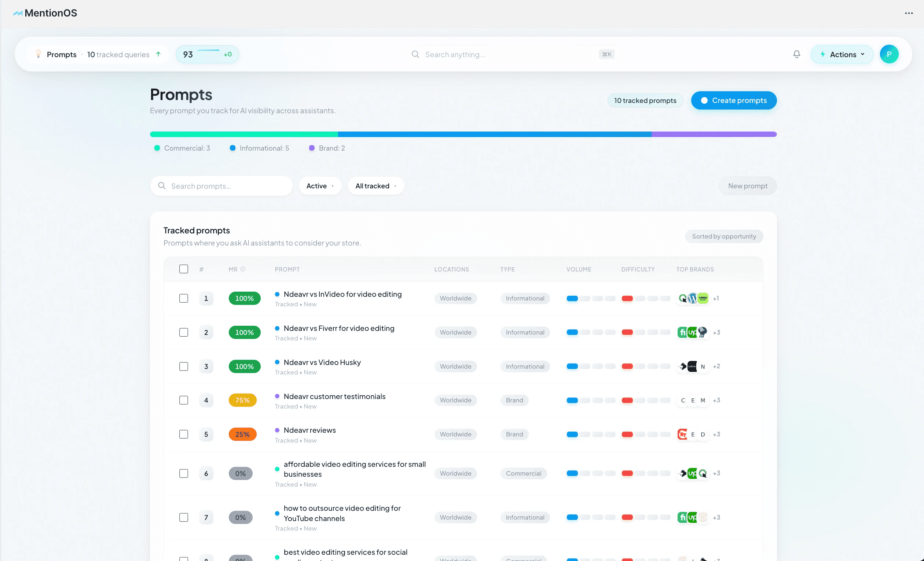The height and width of the screenshot is (561, 924).
Task: Click the Commercial: 3 legend item
Action: point(182,148)
